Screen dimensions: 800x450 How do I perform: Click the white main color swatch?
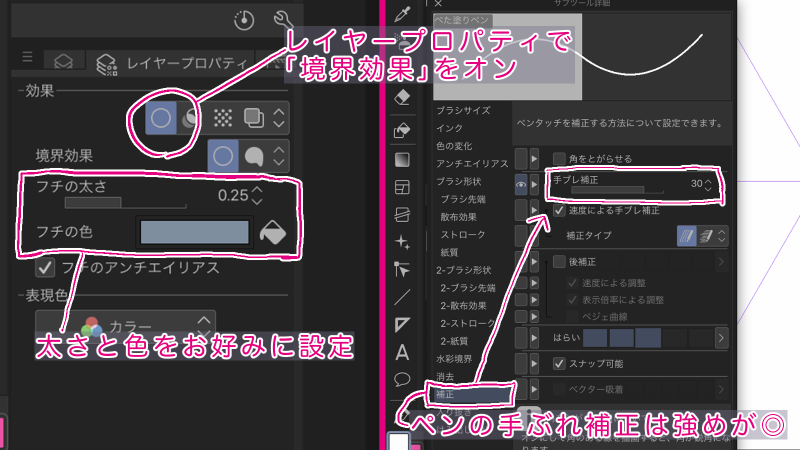tap(398, 442)
